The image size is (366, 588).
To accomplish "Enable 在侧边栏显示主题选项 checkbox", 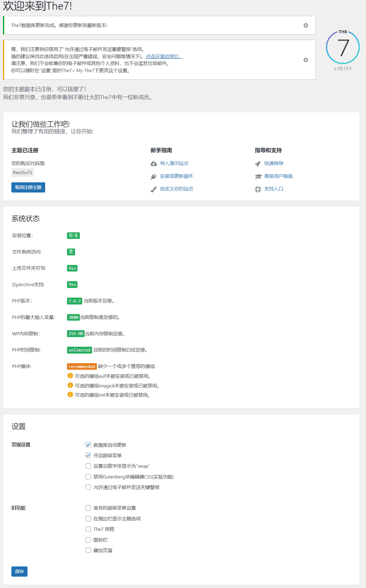I will pyautogui.click(x=88, y=519).
